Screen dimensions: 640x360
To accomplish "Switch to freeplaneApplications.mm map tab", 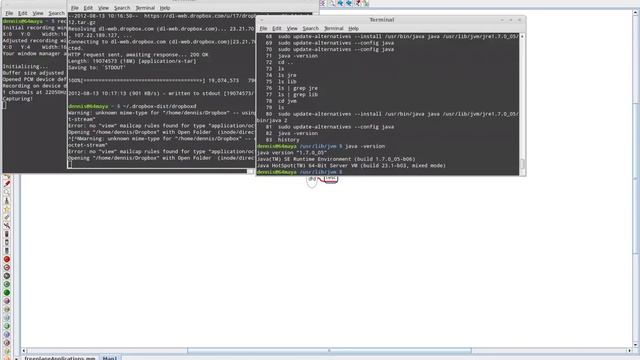I will coord(60,358).
